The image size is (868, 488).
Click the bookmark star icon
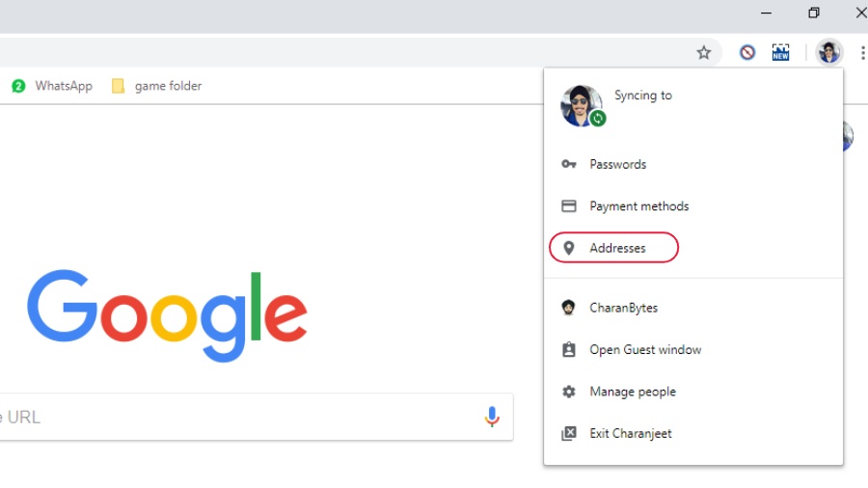tap(704, 53)
